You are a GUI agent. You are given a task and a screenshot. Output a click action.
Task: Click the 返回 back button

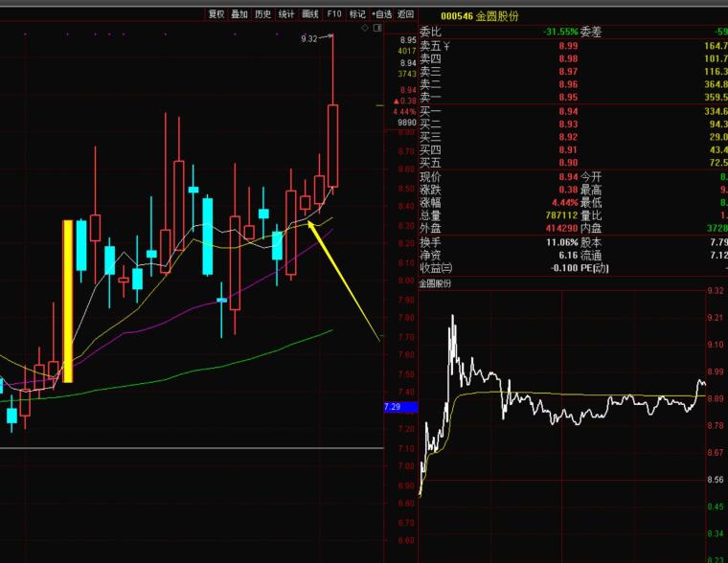click(x=406, y=14)
